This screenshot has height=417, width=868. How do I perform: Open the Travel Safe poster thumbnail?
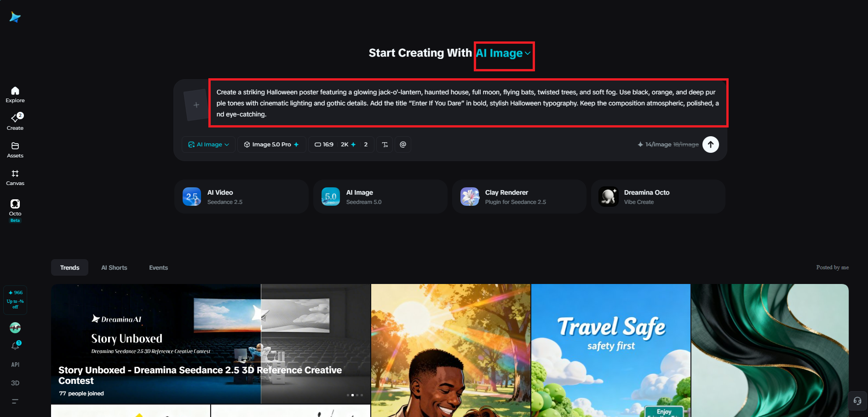(611, 350)
